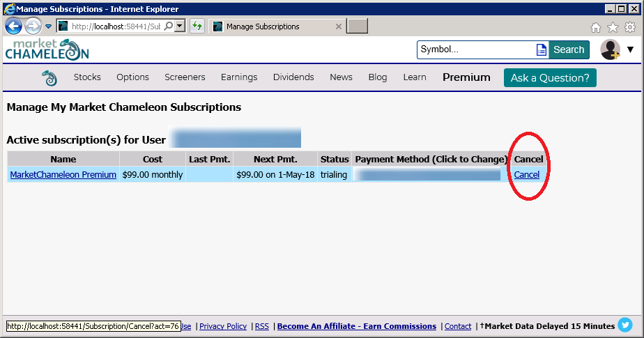
Task: Open the Blog menu item
Action: [378, 77]
